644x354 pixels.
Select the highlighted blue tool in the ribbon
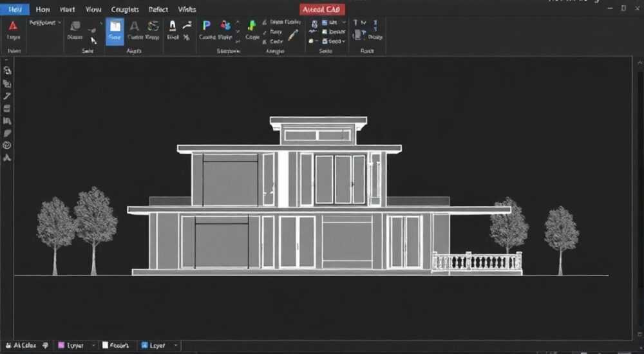click(115, 31)
